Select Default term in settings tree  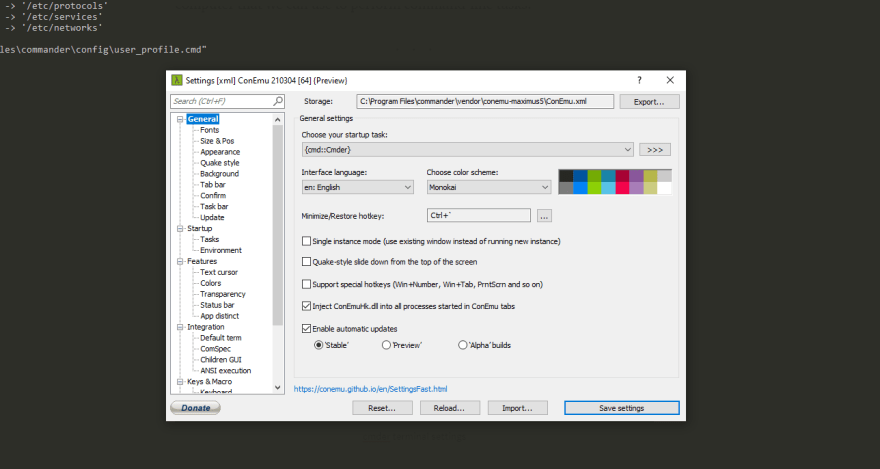(x=221, y=338)
